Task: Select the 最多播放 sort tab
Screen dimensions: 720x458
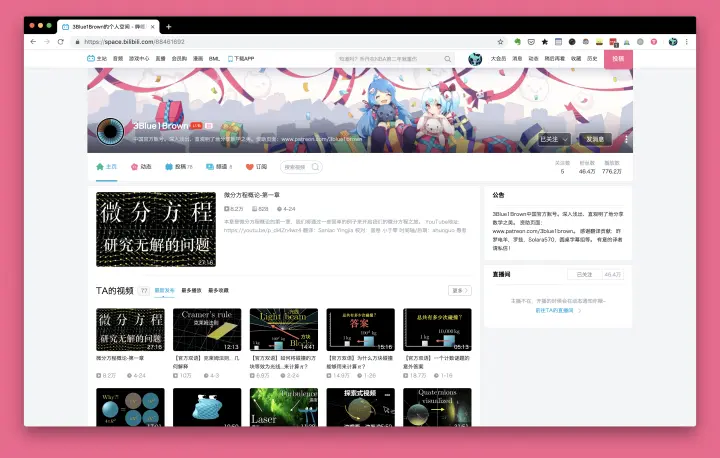Action: point(191,290)
